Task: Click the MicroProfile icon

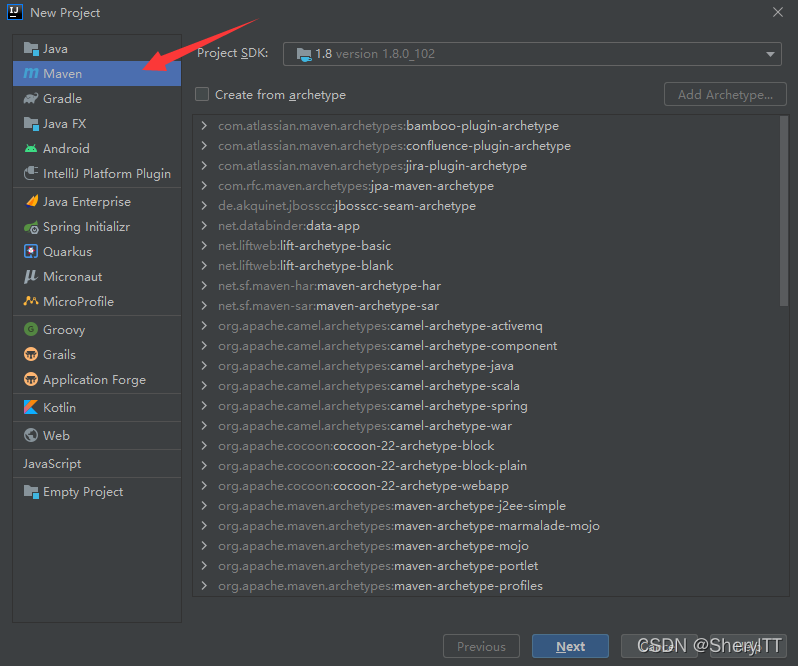Action: pos(31,301)
